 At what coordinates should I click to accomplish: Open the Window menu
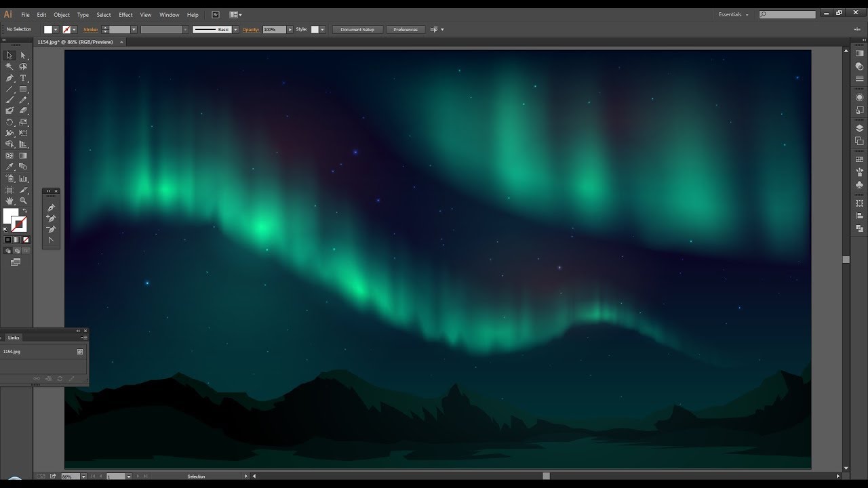pos(169,14)
